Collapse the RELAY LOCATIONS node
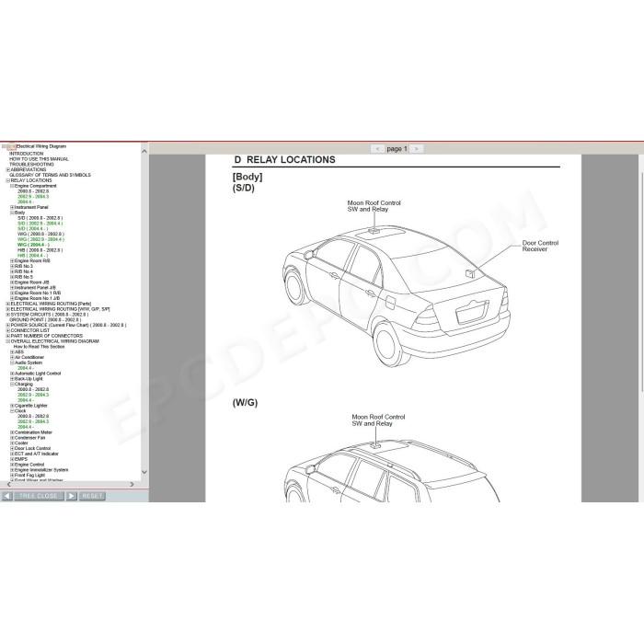Image resolution: width=644 pixels, height=644 pixels. [7, 180]
